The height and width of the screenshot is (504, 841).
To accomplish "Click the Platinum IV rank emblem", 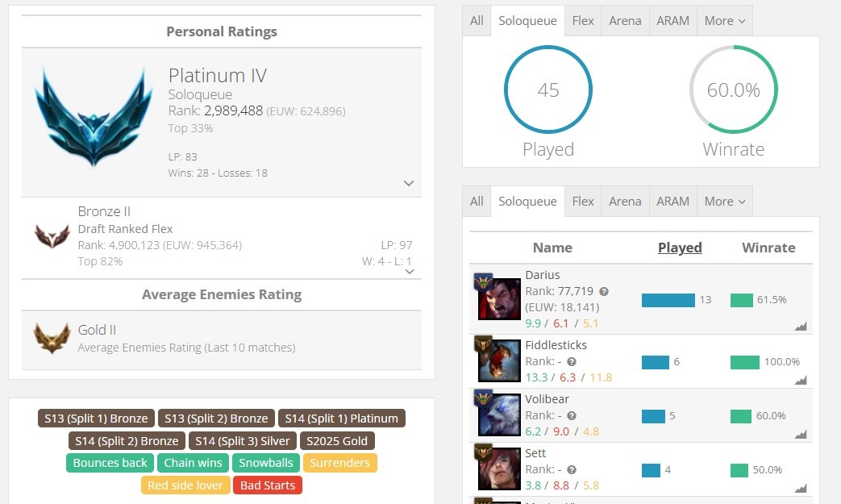I will (x=94, y=117).
